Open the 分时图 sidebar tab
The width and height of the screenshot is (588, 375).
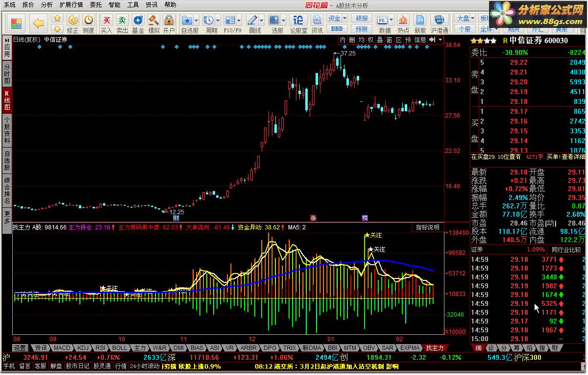tap(7, 73)
